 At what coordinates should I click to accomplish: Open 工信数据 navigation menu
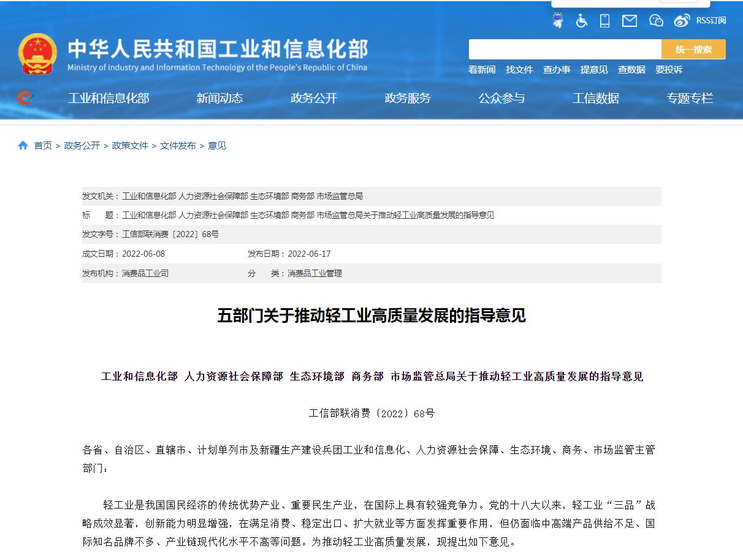pyautogui.click(x=596, y=98)
